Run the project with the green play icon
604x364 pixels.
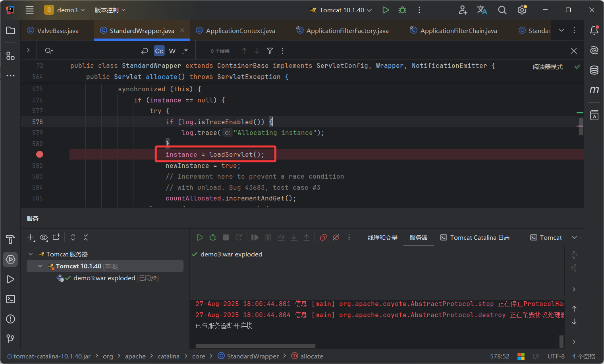385,10
